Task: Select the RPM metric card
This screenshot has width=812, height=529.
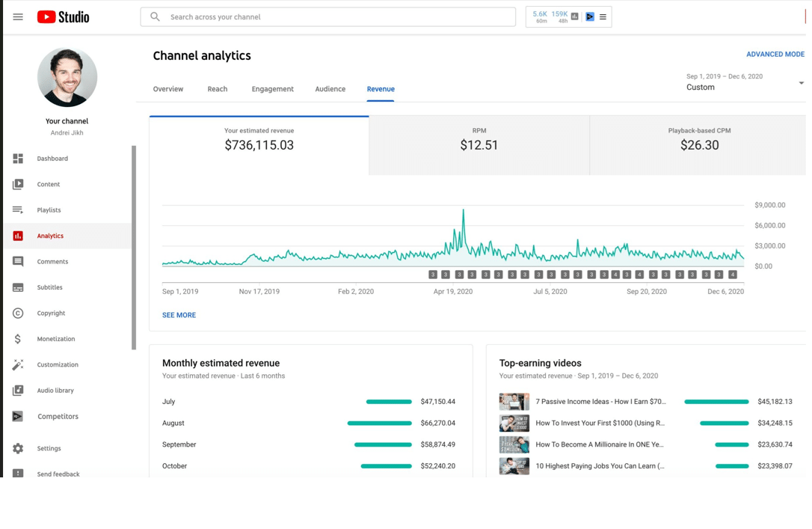Action: point(479,145)
